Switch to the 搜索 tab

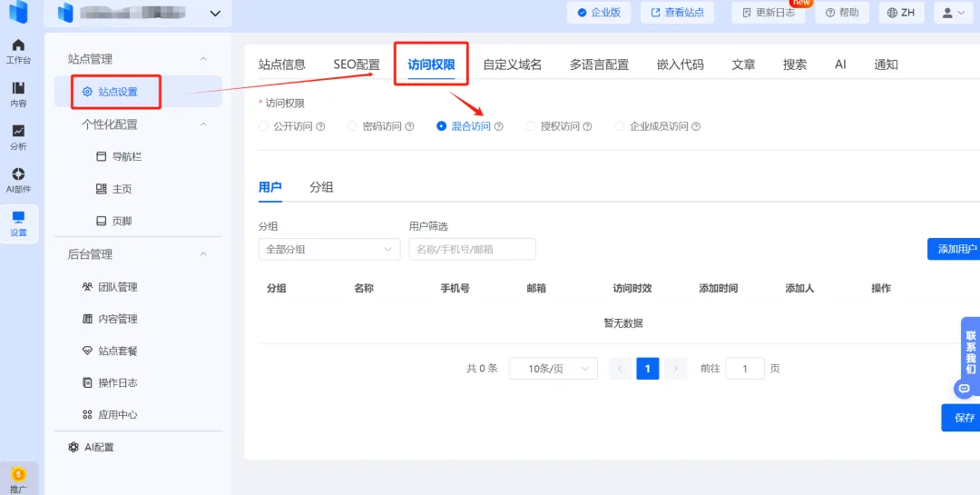tap(794, 64)
